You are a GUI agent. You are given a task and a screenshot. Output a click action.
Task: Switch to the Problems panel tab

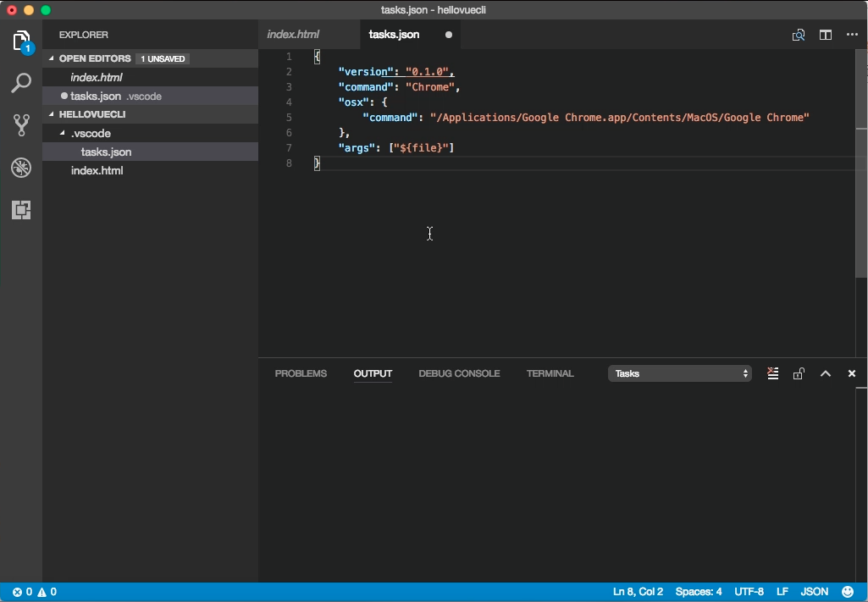point(301,373)
